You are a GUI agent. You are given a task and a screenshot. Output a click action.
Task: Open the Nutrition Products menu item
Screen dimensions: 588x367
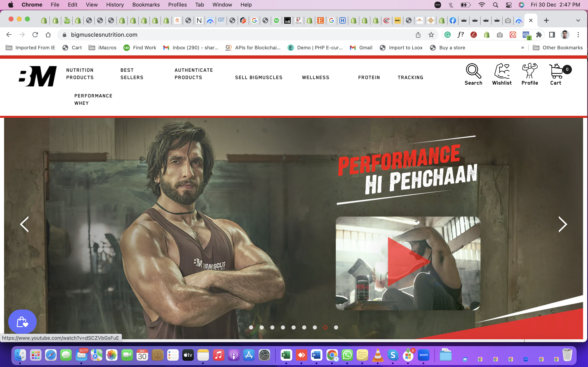coord(80,74)
